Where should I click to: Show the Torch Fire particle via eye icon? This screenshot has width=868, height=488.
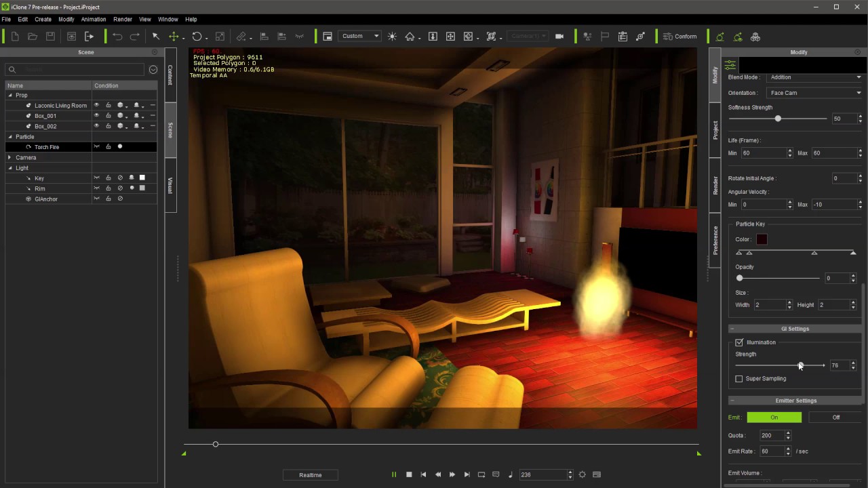(x=96, y=147)
